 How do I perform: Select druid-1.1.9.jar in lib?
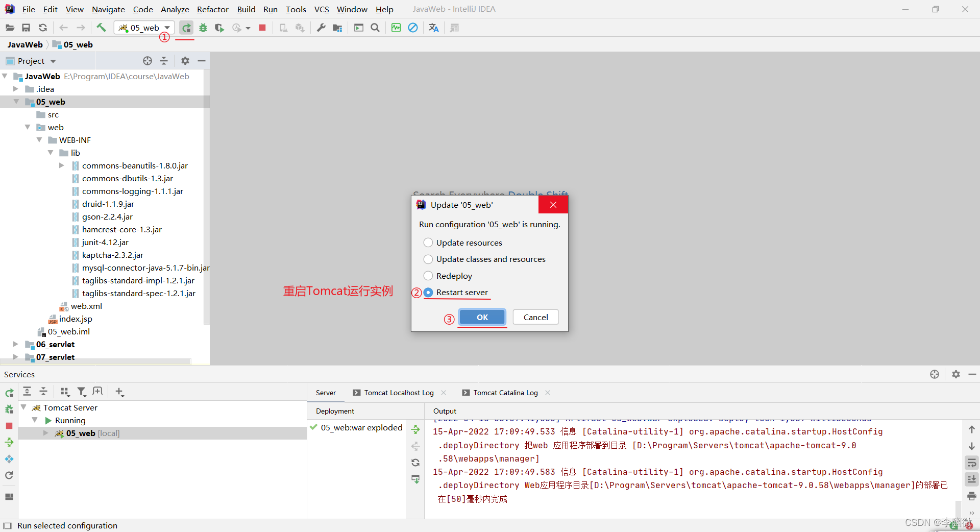click(x=108, y=204)
